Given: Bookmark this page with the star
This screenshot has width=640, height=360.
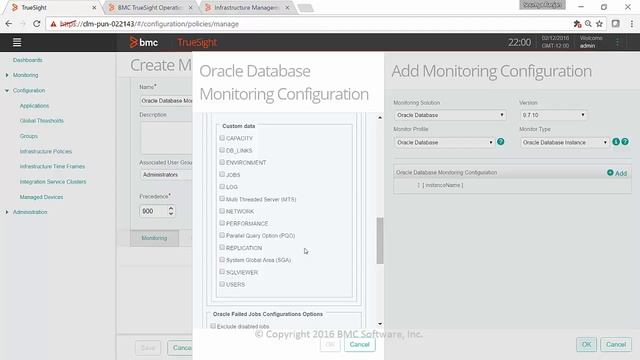Looking at the screenshot, I should (x=599, y=24).
